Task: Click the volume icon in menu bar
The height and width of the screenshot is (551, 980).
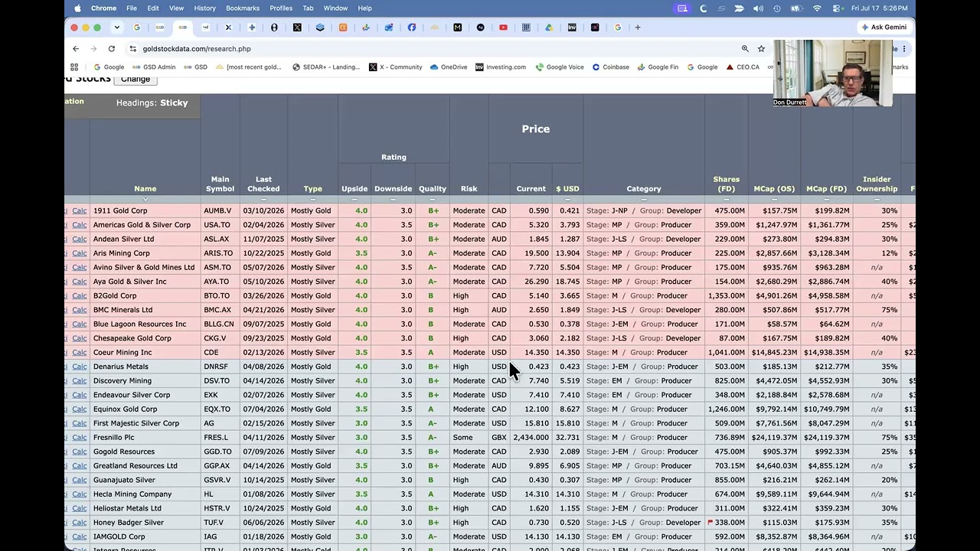Action: coord(758,8)
